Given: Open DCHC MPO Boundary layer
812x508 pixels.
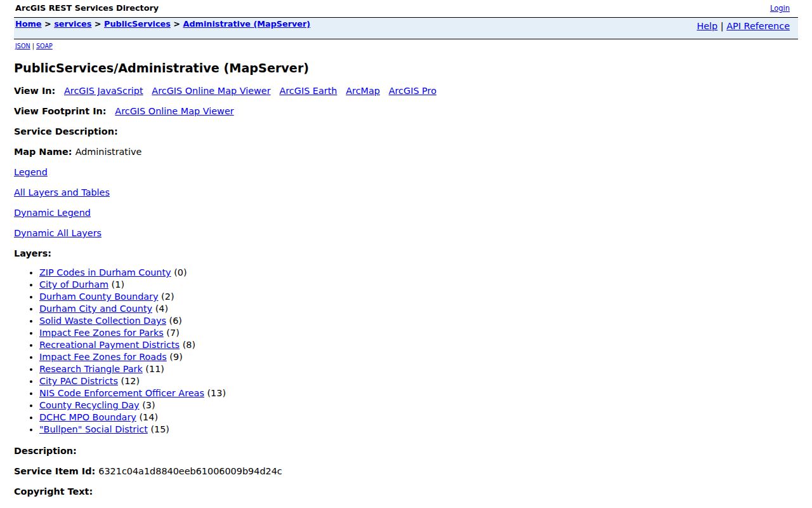Looking at the screenshot, I should point(88,417).
